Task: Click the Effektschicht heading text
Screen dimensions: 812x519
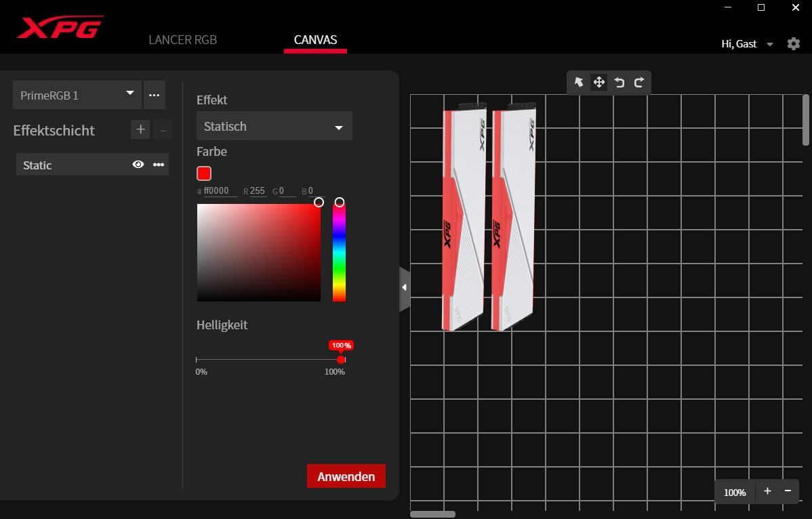Action: pos(54,130)
